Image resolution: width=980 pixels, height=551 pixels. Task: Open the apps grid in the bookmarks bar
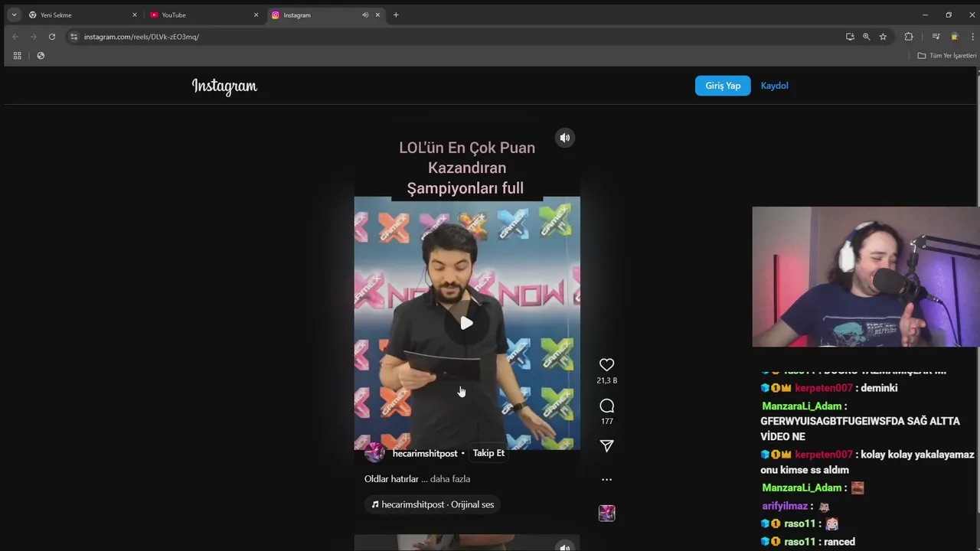pyautogui.click(x=17, y=55)
